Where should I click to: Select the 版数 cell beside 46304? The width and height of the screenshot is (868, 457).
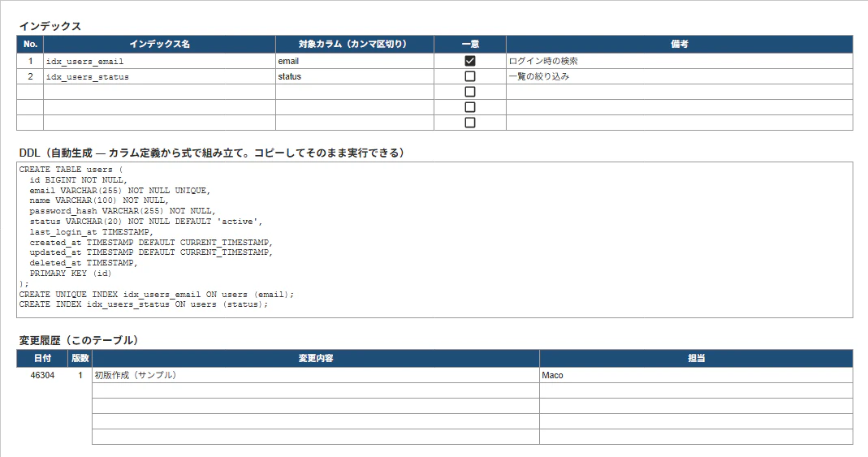80,375
